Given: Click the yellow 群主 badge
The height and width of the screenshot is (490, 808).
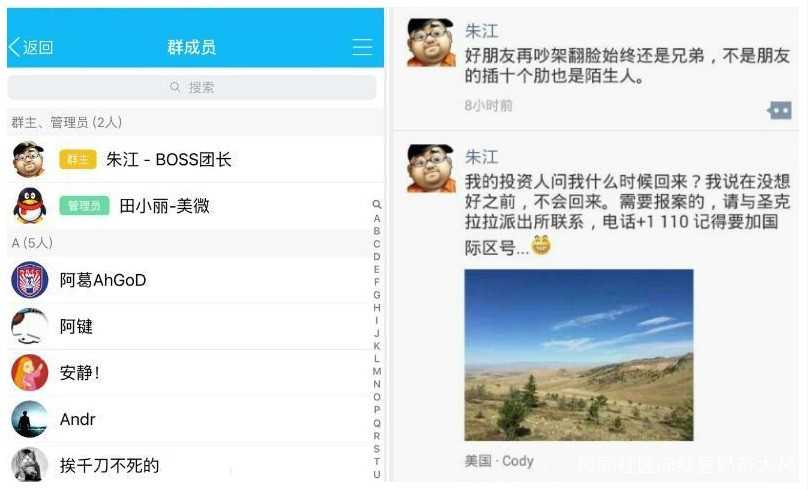Looking at the screenshot, I should tap(78, 160).
